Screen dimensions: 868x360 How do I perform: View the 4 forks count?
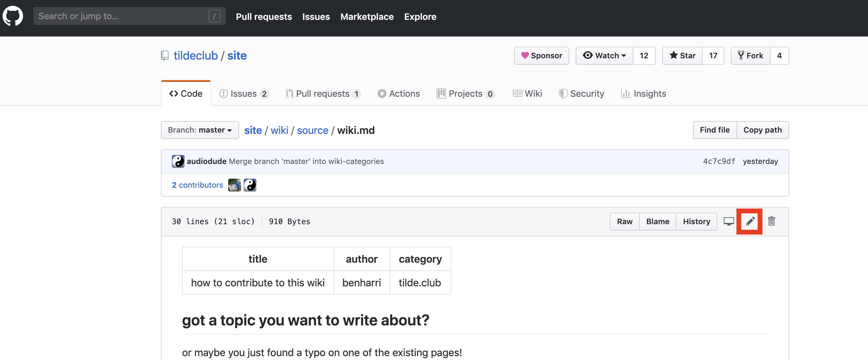coord(780,55)
